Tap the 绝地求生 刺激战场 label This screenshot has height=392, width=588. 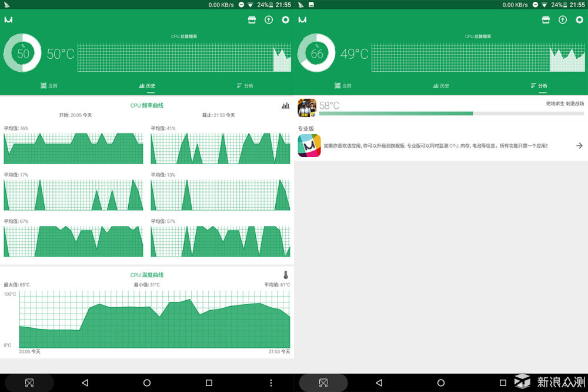pyautogui.click(x=565, y=104)
